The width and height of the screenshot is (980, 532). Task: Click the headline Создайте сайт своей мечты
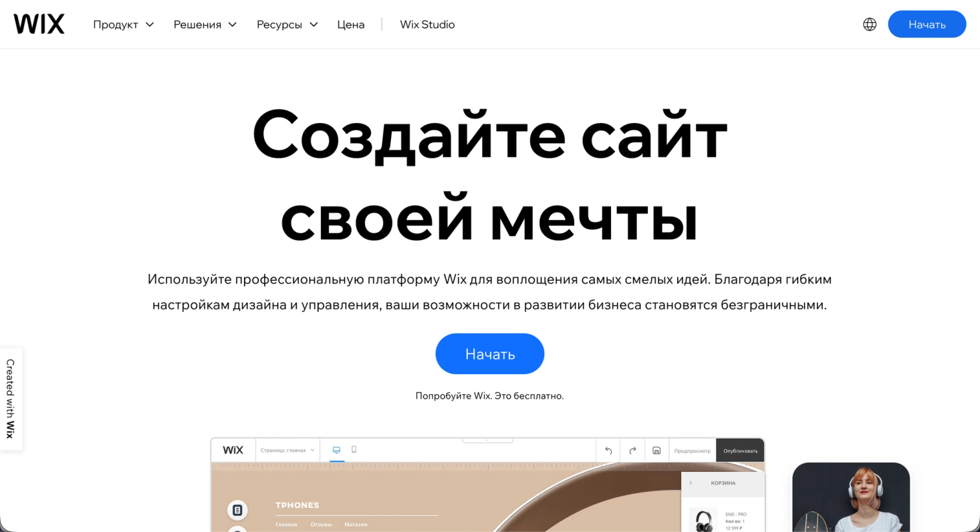point(490,176)
